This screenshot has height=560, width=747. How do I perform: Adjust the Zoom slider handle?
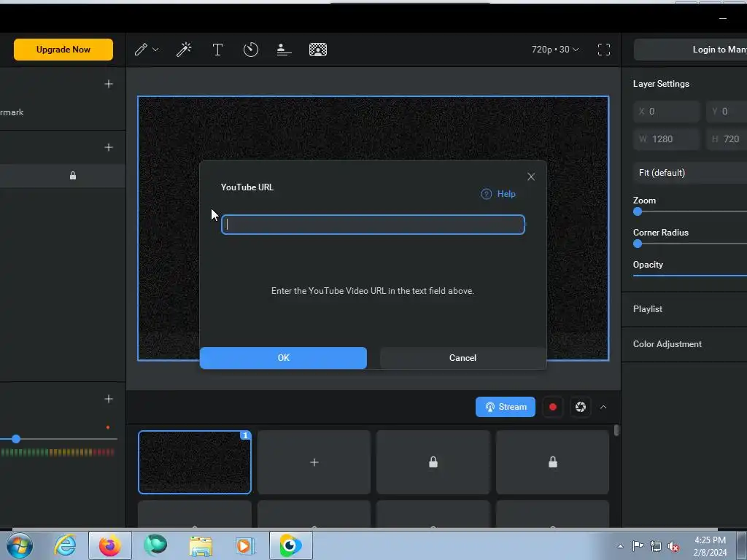click(638, 211)
